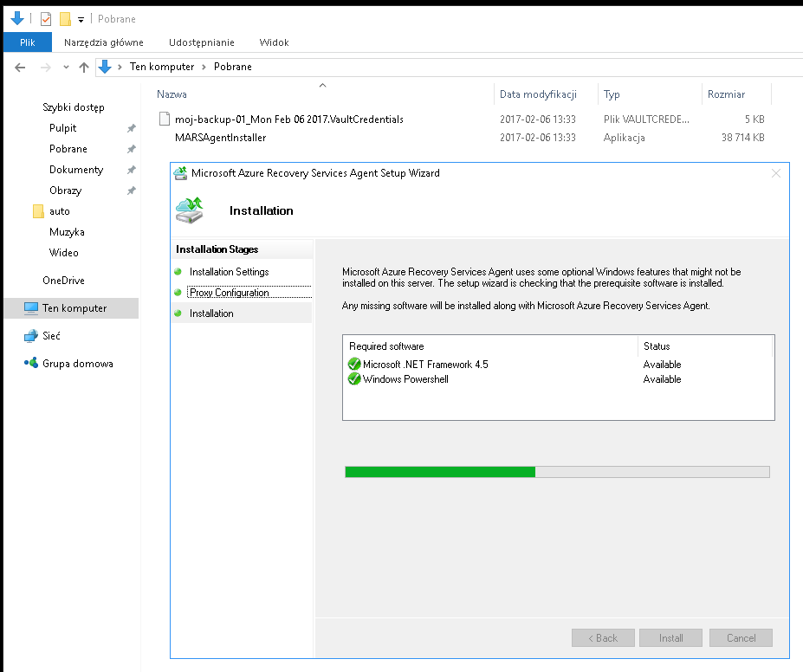The height and width of the screenshot is (672, 803).
Task: Click the Azure Recovery Services cloud drive icon
Action: tap(190, 210)
